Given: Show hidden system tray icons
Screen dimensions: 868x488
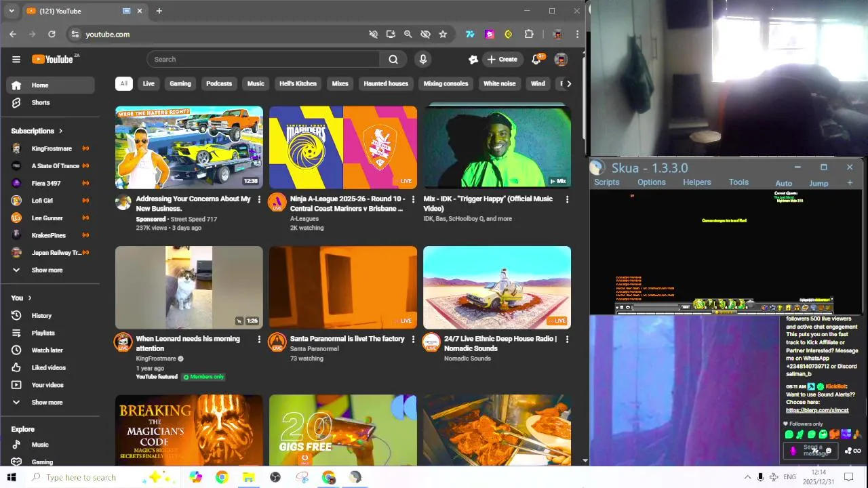Looking at the screenshot, I should tap(747, 477).
